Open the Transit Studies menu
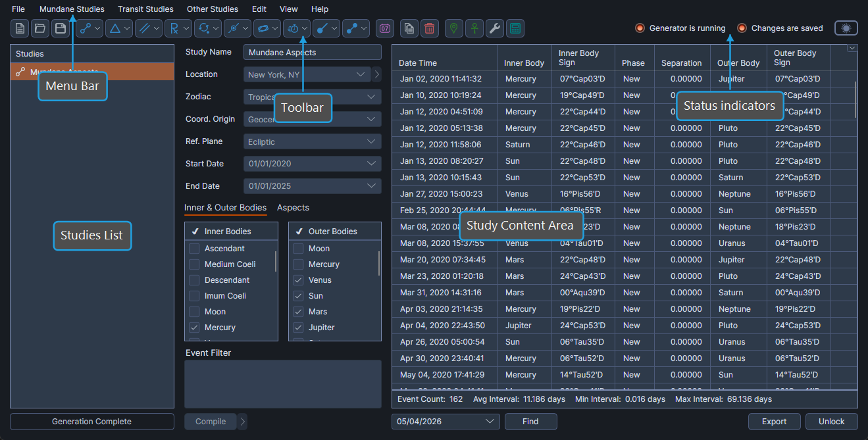This screenshot has height=440, width=868. pos(145,9)
